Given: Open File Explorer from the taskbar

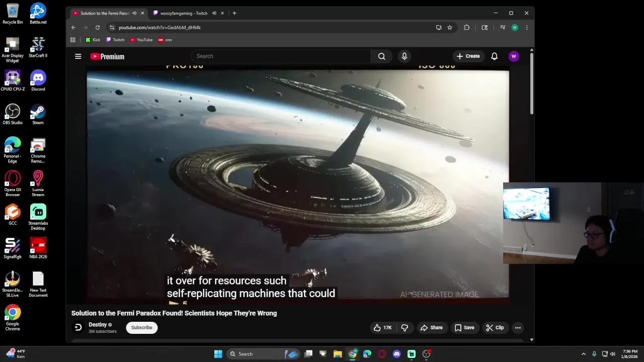Looking at the screenshot, I should click(338, 354).
